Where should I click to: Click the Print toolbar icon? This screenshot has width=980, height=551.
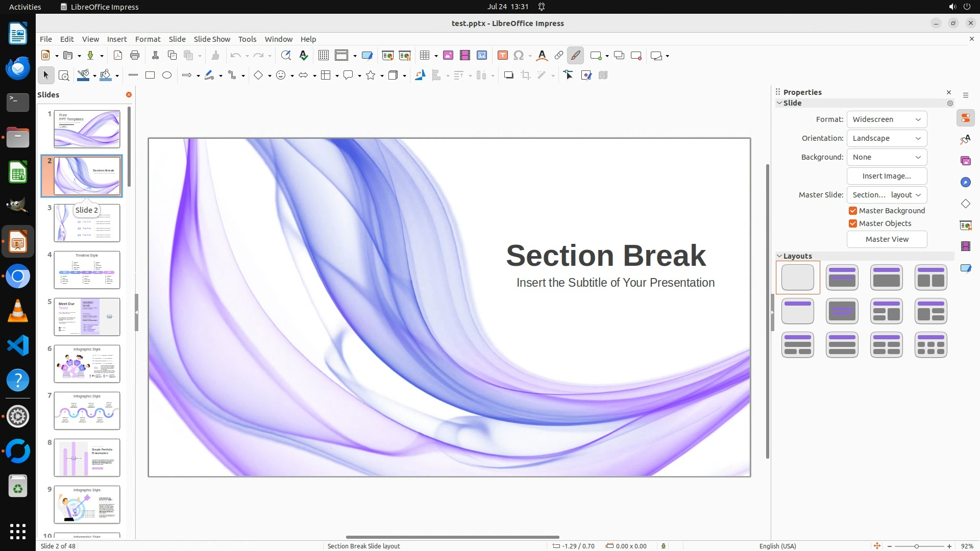coord(135,56)
